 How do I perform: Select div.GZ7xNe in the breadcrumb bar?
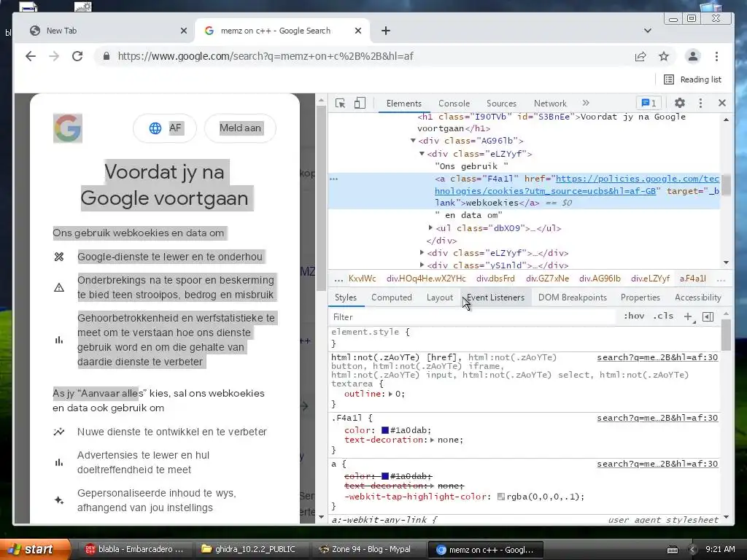547,279
